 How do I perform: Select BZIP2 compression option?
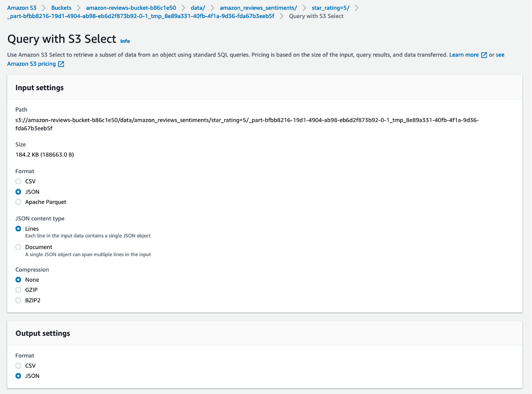tap(19, 300)
